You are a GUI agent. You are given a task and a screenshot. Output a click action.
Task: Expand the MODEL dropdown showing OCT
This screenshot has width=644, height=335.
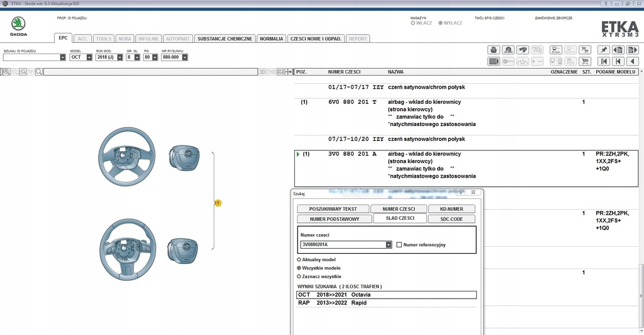pyautogui.click(x=89, y=57)
